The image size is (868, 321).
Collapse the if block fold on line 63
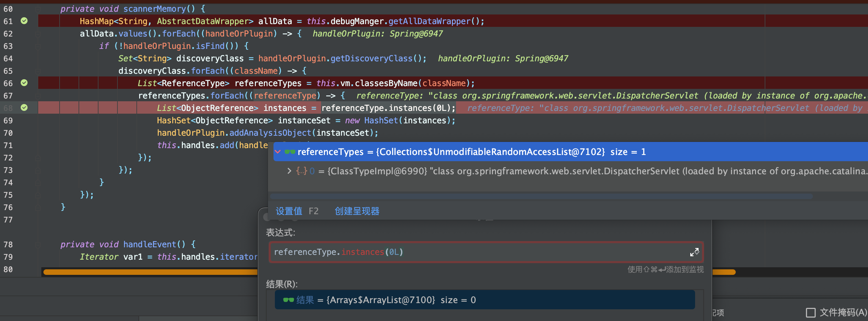38,46
